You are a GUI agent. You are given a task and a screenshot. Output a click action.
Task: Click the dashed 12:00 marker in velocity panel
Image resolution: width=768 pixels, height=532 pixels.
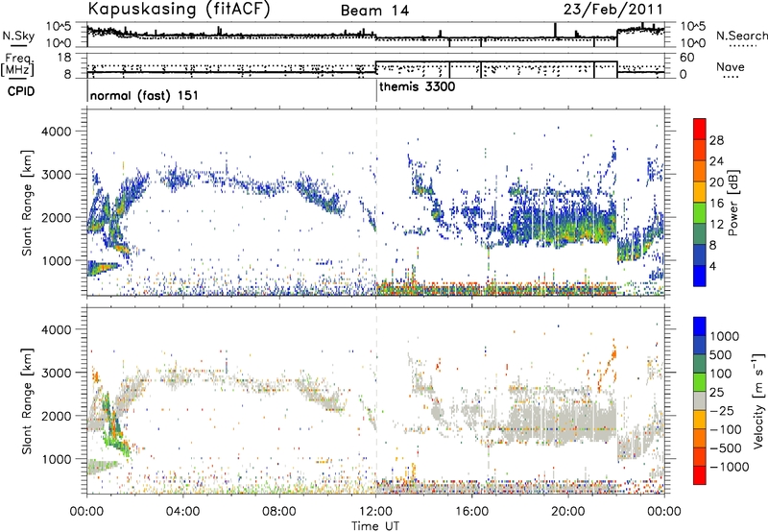(376, 400)
